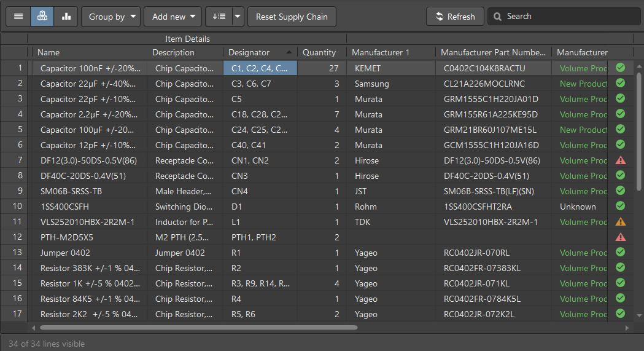
Task: Click green check status for Resistor 2K2 row
Action: (x=620, y=314)
